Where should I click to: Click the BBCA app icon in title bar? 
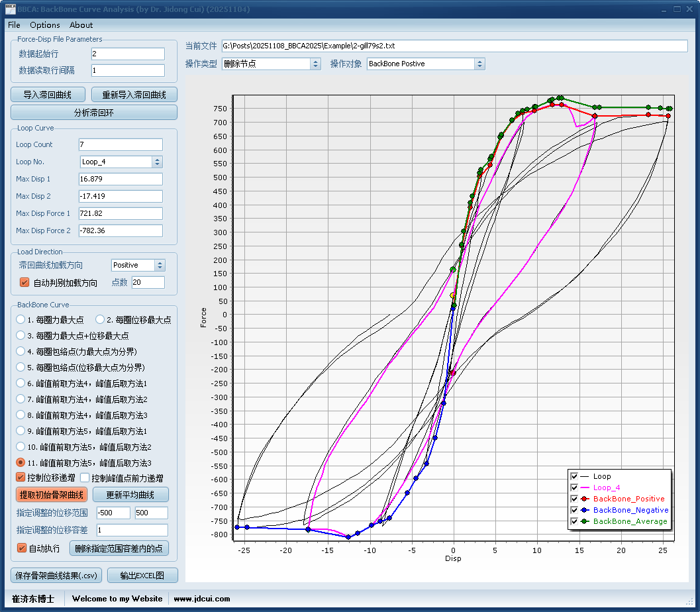pos(11,9)
